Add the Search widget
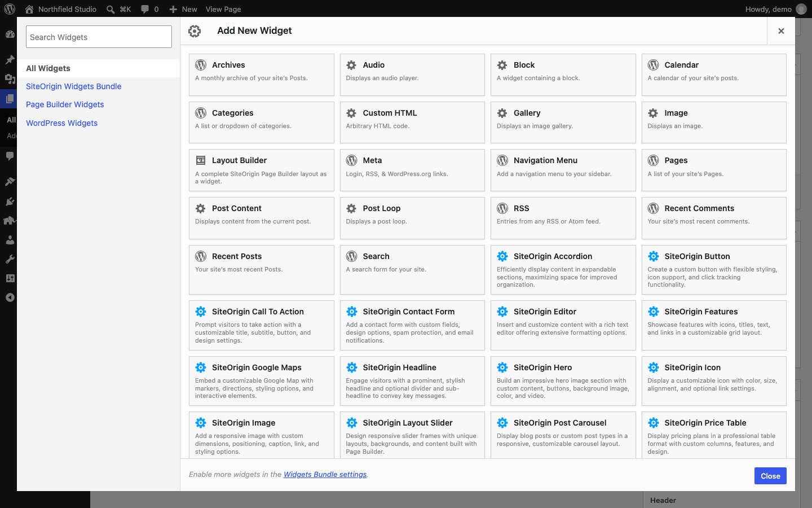 [x=412, y=270]
